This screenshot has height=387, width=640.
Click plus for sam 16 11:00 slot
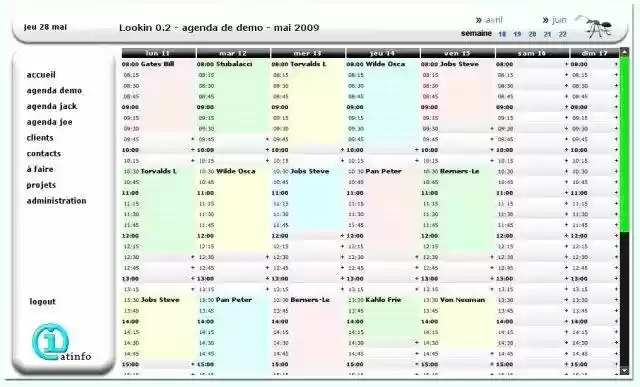tap(566, 193)
